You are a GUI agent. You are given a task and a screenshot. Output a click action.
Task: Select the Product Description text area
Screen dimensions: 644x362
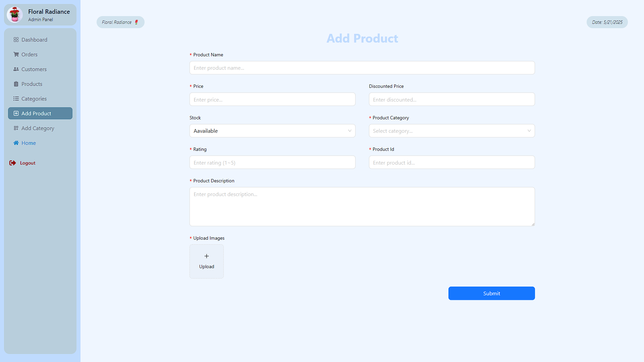362,206
